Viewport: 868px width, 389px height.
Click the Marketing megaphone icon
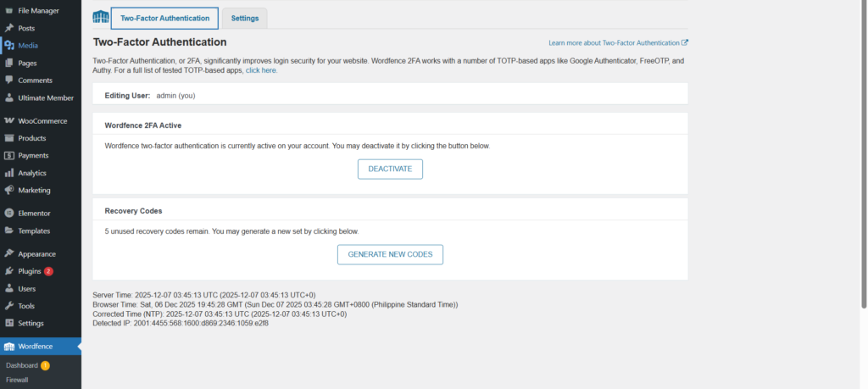pos(8,190)
